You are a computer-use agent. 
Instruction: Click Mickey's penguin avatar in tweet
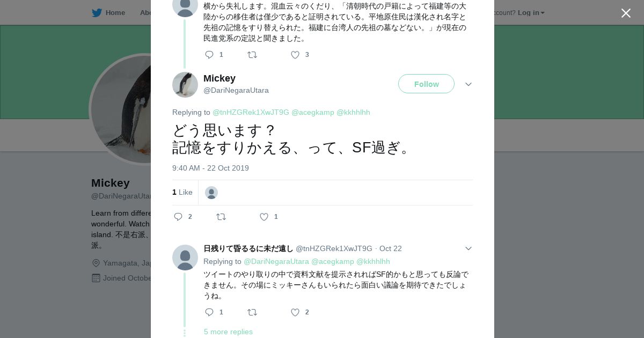tap(185, 85)
